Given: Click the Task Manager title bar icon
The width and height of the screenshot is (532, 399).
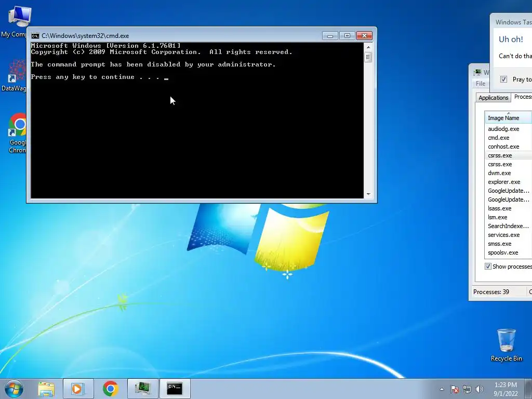Looking at the screenshot, I should click(x=478, y=72).
